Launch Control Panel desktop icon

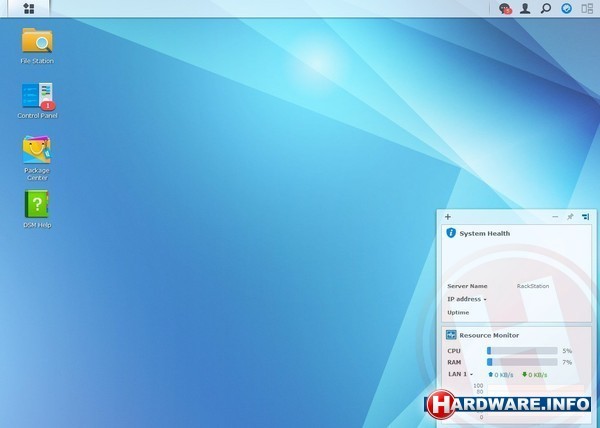tap(37, 100)
